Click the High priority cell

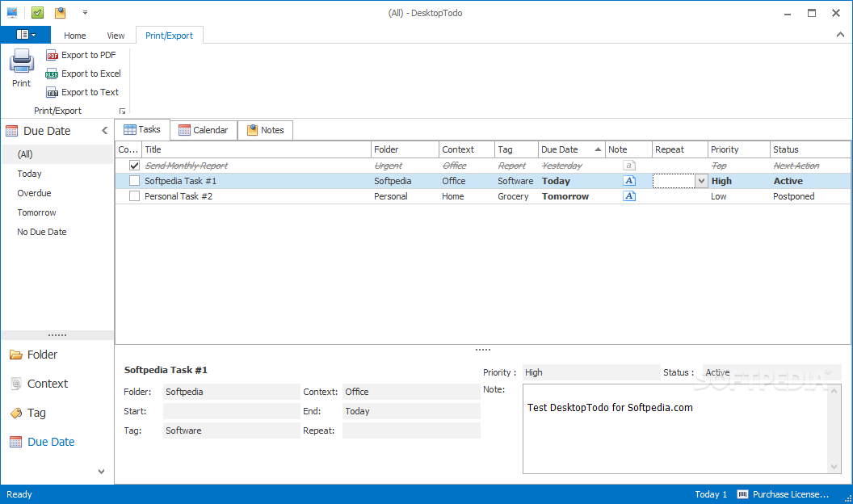(739, 181)
